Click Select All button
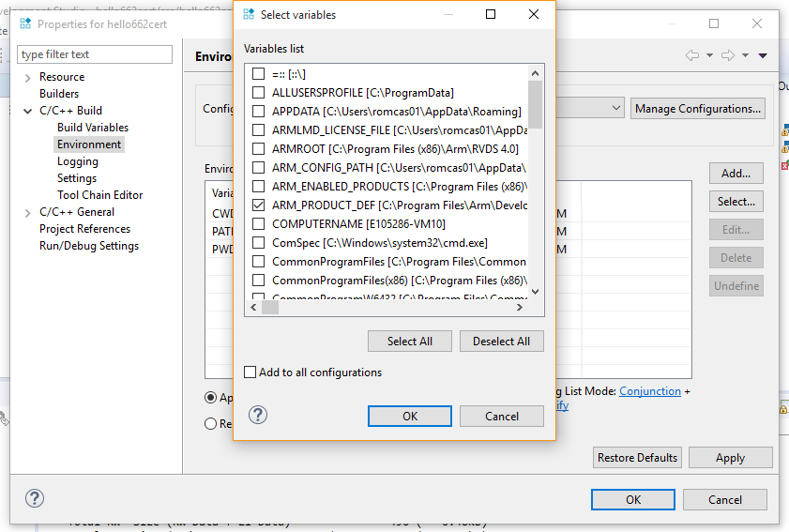The image size is (789, 532). tap(410, 342)
